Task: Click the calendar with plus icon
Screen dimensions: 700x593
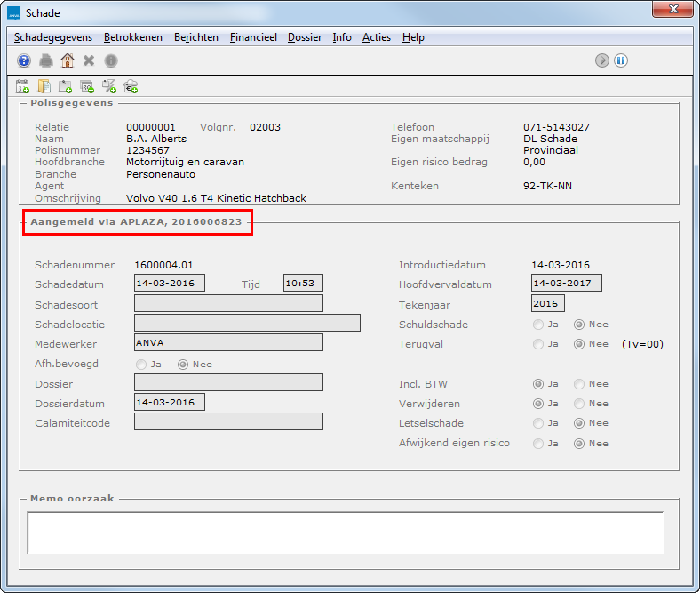Action: [23, 86]
